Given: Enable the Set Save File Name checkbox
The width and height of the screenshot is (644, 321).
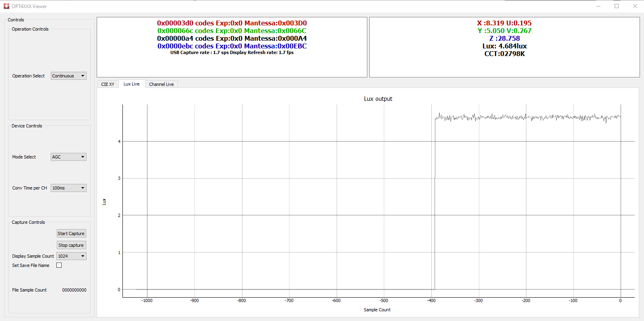Looking at the screenshot, I should point(59,265).
